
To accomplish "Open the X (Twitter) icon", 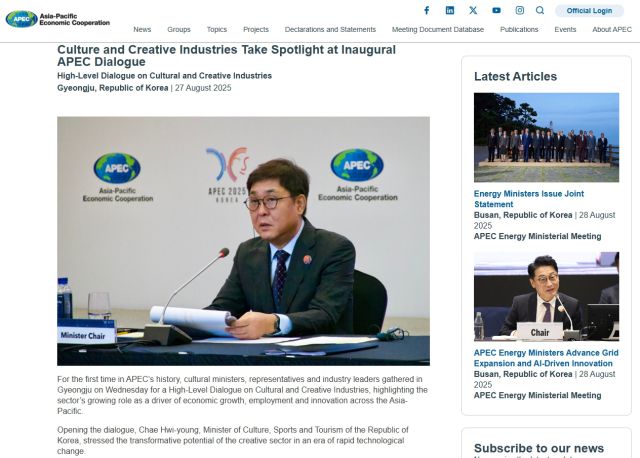I will click(473, 10).
